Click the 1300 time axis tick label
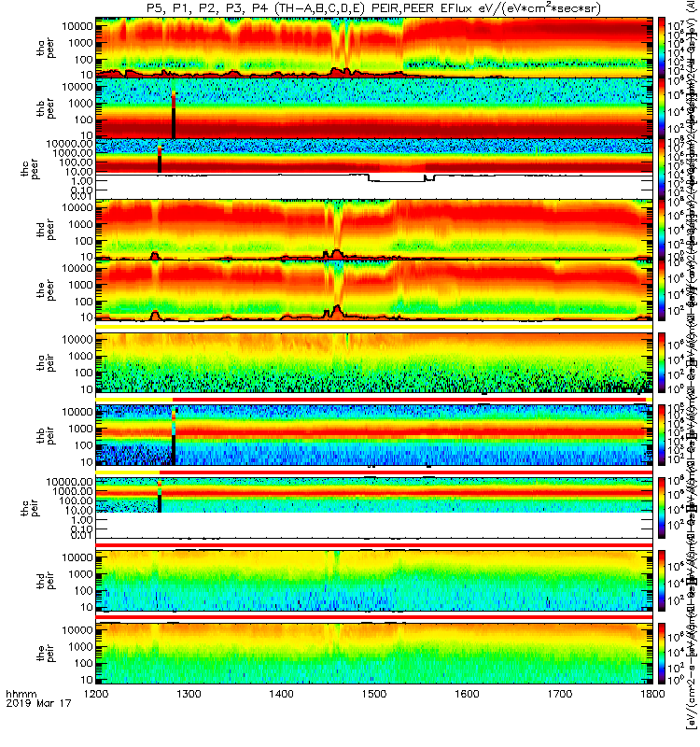Screen dimensions: 700x747 pos(189,694)
